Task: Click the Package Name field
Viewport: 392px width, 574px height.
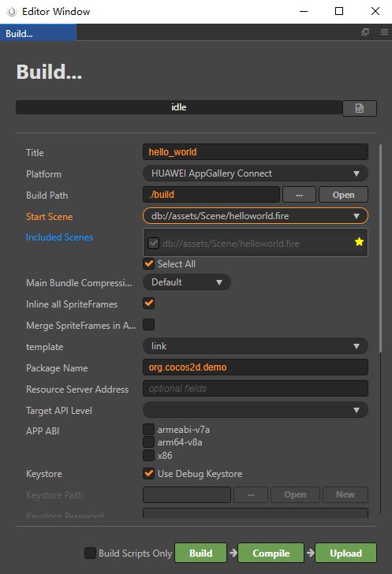Action: coord(256,367)
